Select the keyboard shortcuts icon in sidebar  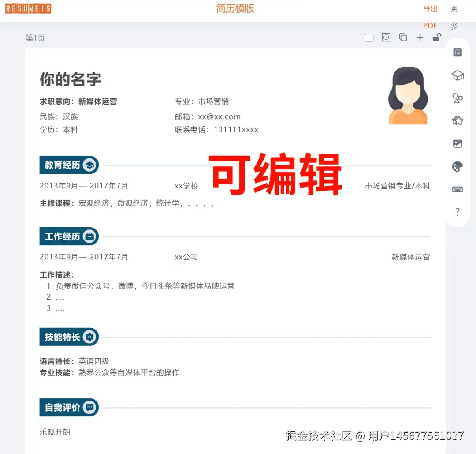coord(457,189)
